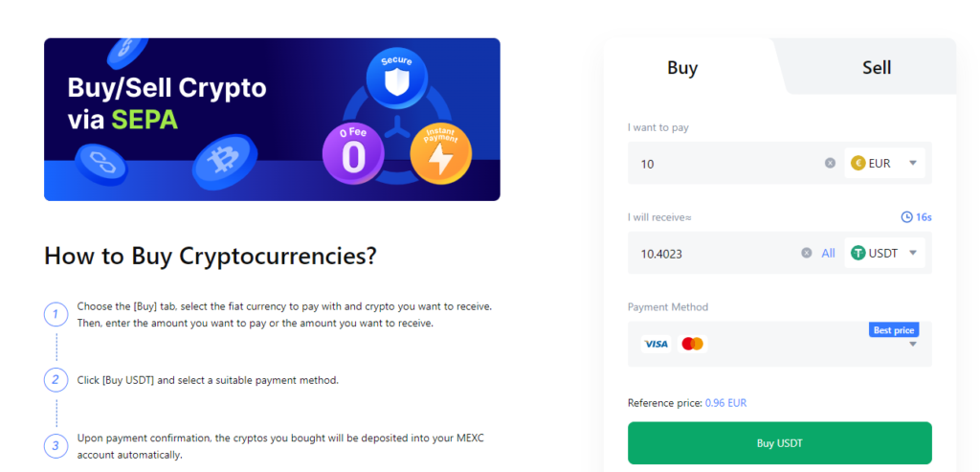
Task: Click the USDT Tether coin icon
Action: coord(858,253)
